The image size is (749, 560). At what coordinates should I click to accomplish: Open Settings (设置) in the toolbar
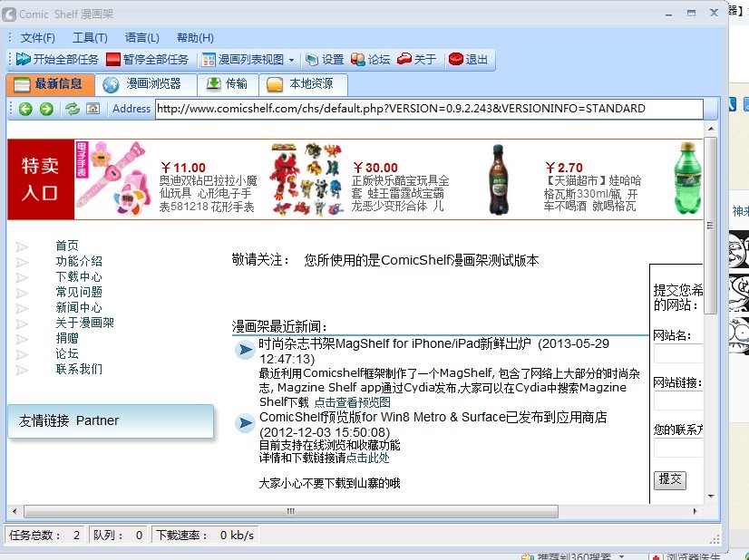click(x=325, y=59)
